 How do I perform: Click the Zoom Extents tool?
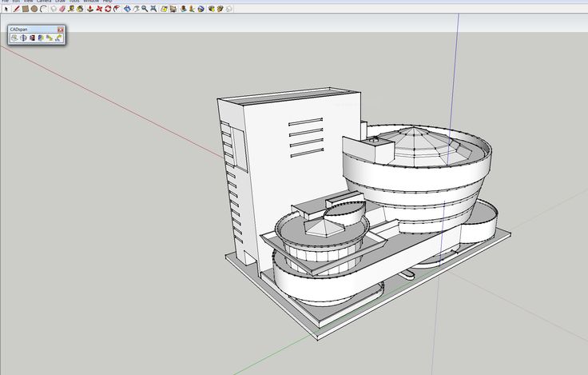click(x=153, y=9)
